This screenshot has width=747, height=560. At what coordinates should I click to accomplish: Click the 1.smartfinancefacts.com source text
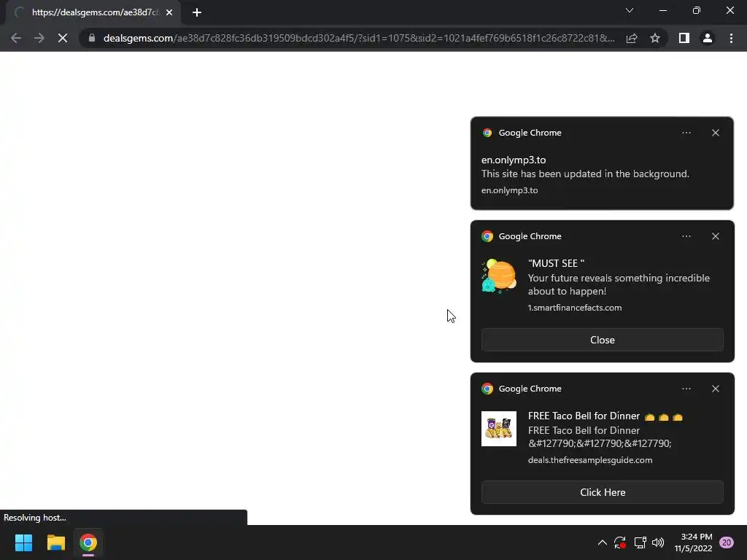pyautogui.click(x=575, y=308)
